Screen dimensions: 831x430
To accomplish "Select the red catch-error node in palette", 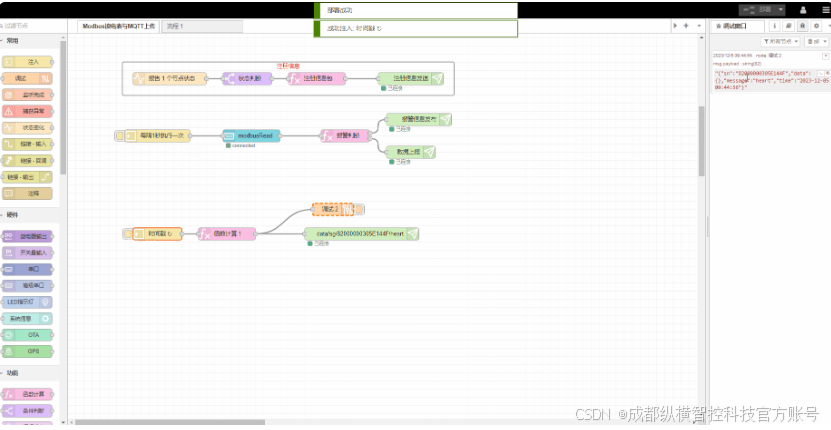I will coord(28,111).
